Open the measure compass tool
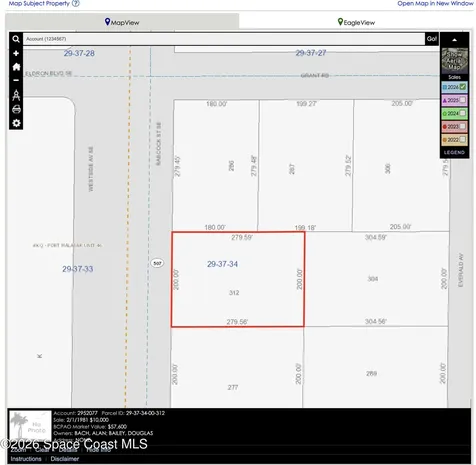476x465 pixels. coord(16,95)
